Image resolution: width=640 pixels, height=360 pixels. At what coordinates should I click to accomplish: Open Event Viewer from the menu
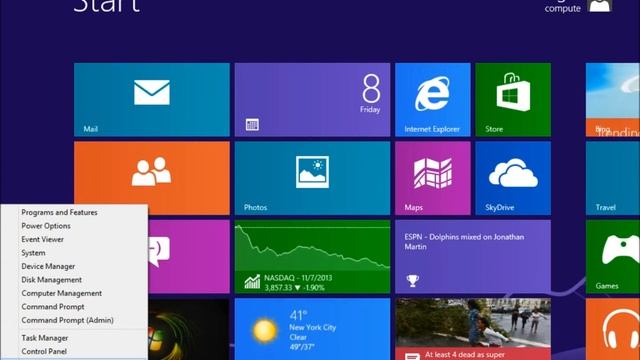(42, 239)
